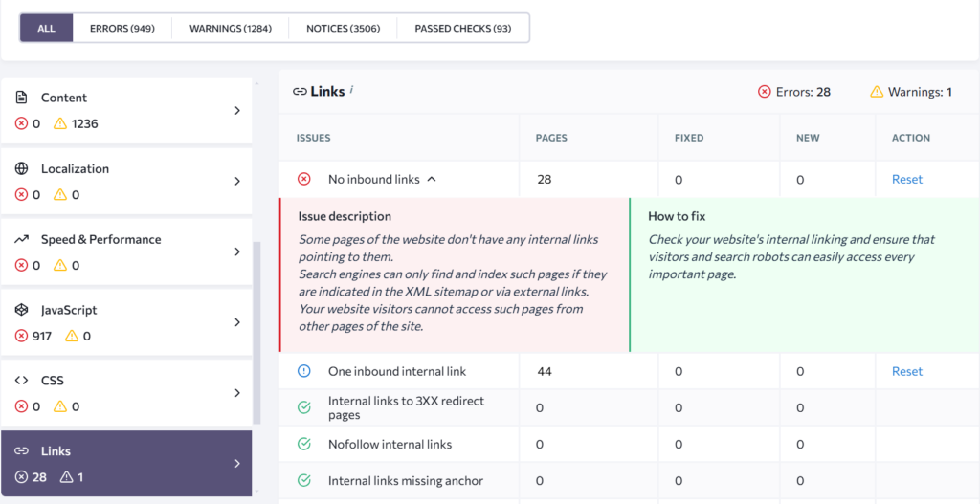Collapse the No inbound links issue description
The width and height of the screenshot is (980, 504).
pos(432,179)
